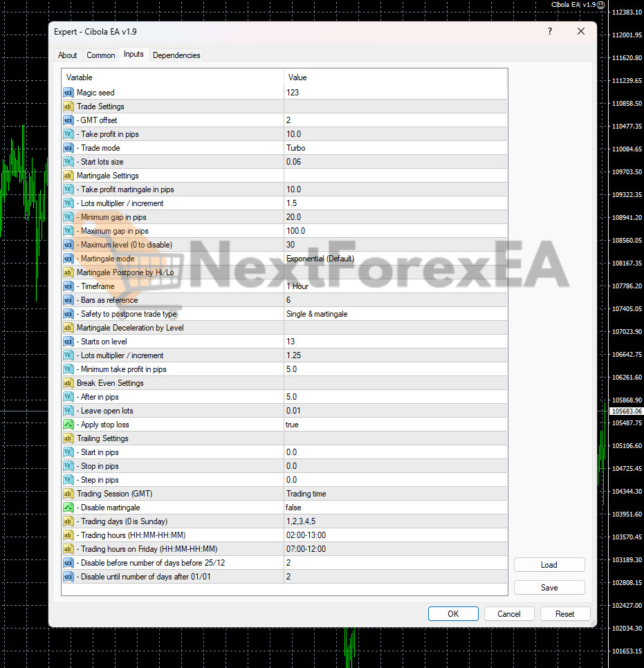Click the boolean icon beside Disable martingale
Image resolution: width=644 pixels, height=668 pixels.
click(x=68, y=508)
